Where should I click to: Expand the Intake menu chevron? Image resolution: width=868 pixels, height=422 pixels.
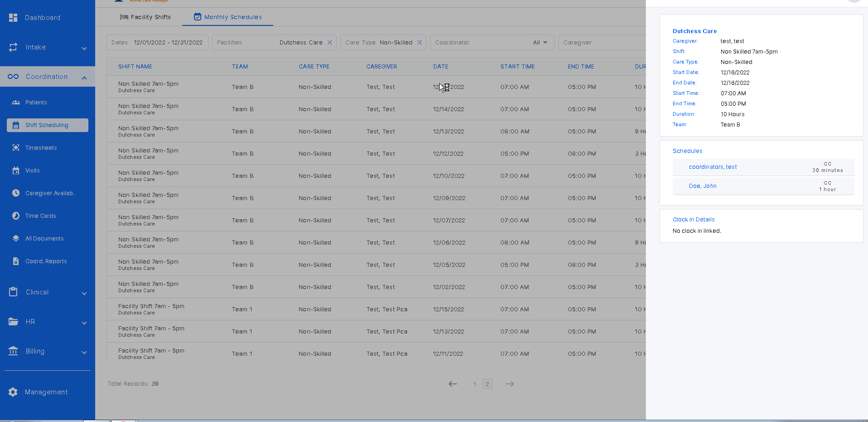pyautogui.click(x=84, y=48)
